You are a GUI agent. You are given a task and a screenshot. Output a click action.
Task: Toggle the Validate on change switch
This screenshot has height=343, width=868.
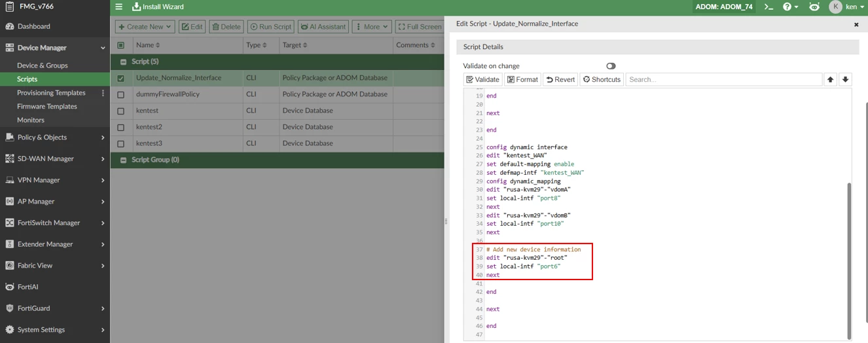coord(611,66)
